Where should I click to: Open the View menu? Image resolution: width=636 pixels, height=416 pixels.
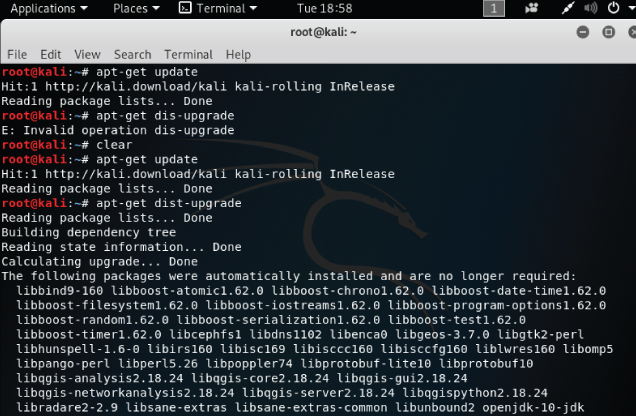(x=87, y=54)
